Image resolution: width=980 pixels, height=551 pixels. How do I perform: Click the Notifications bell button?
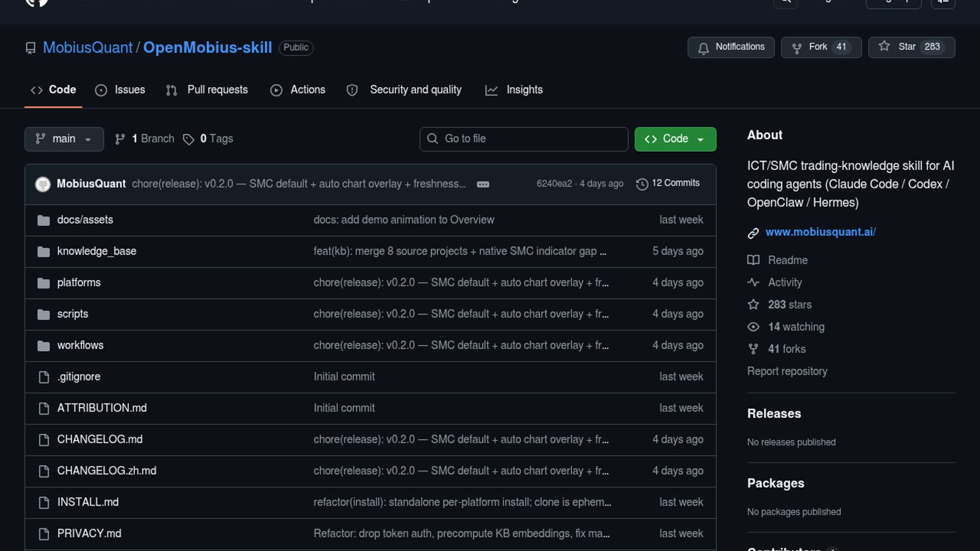(x=731, y=47)
